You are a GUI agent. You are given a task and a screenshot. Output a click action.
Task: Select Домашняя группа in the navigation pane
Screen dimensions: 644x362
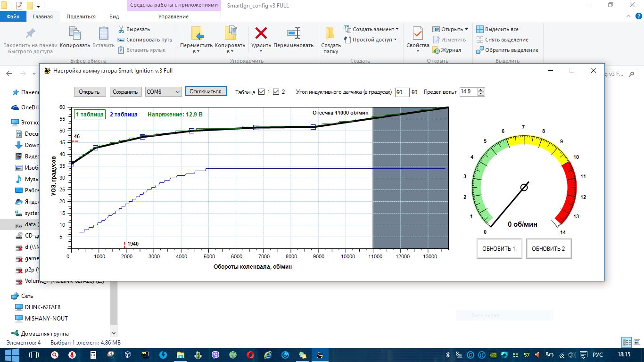[x=41, y=333]
